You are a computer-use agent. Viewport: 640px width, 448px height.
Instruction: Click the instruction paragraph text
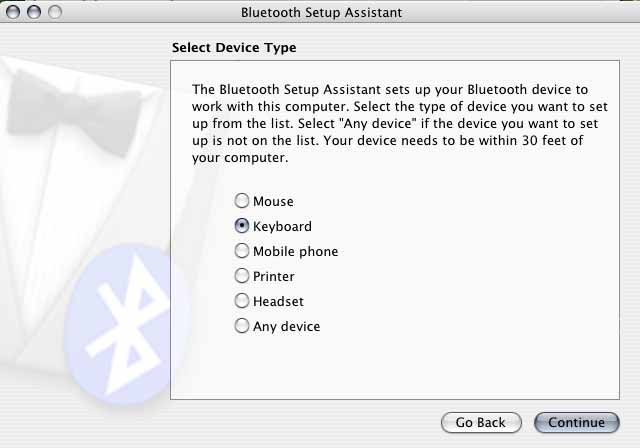point(400,123)
